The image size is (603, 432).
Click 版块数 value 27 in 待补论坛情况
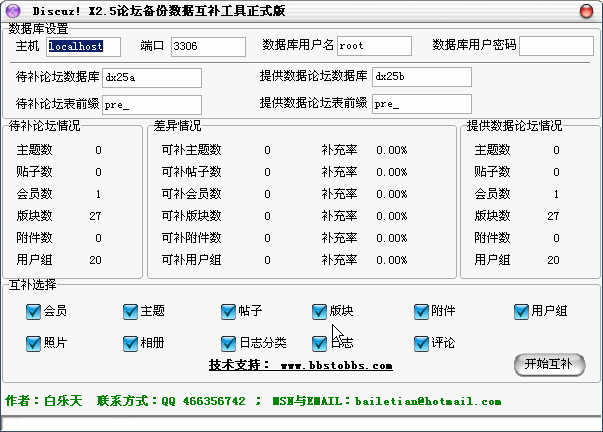click(95, 216)
